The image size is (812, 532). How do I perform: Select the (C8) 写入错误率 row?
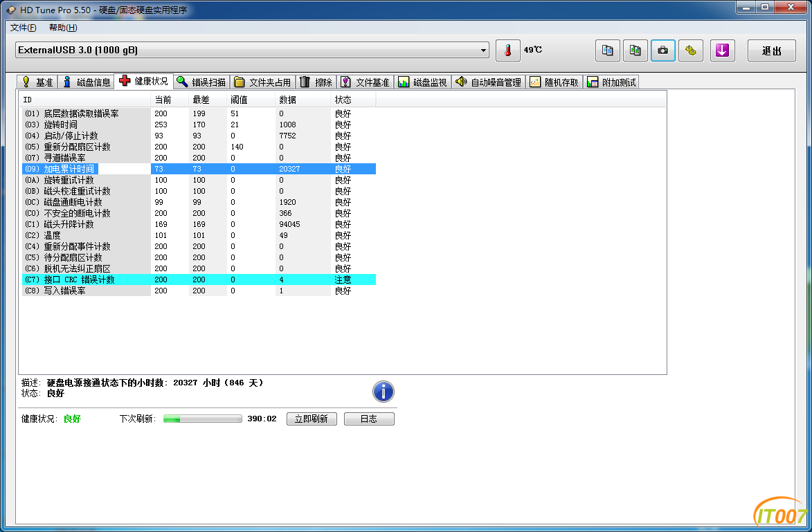pos(199,291)
